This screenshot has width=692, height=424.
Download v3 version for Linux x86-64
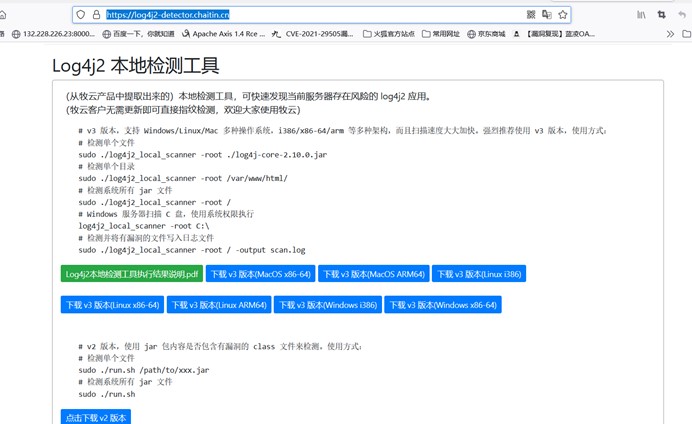[x=113, y=305]
